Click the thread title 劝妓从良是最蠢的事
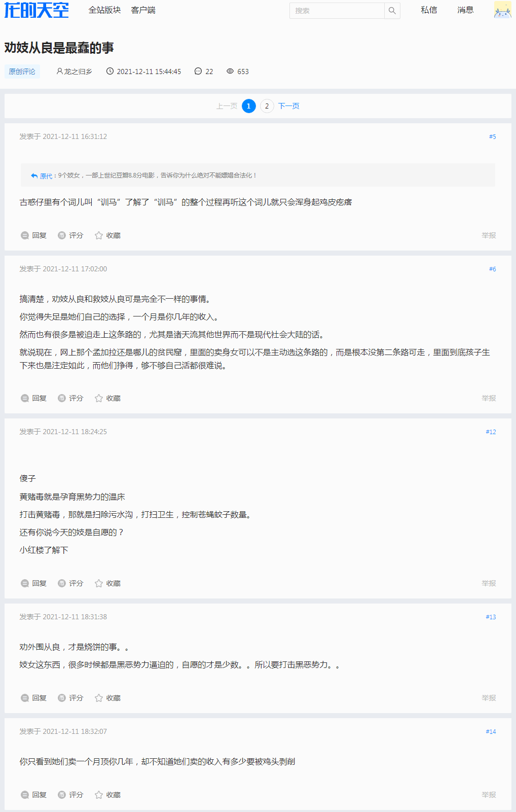 click(59, 48)
